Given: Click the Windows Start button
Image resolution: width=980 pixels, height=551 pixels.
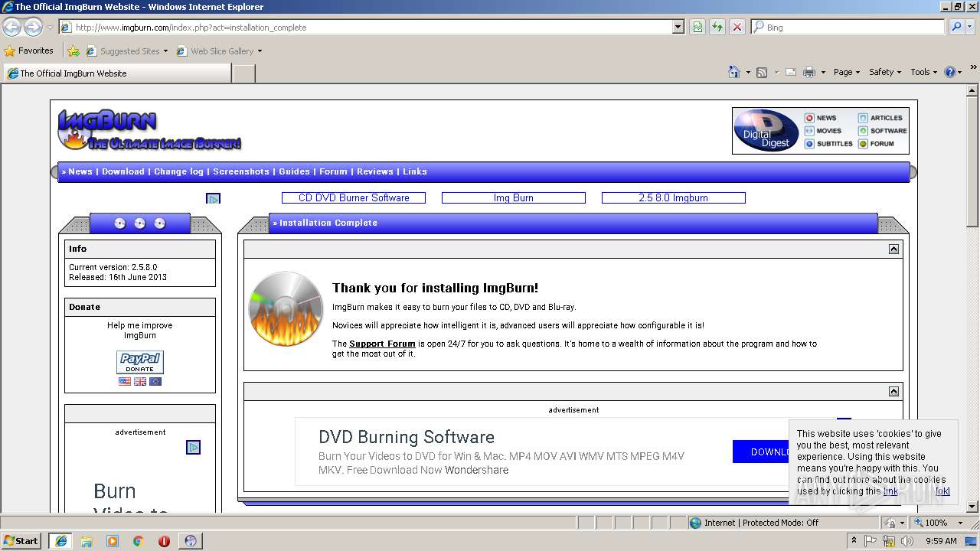Looking at the screenshot, I should point(21,541).
